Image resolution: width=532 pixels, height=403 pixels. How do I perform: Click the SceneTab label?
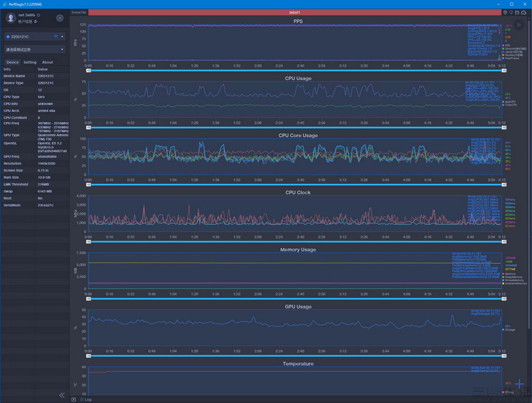[79, 12]
